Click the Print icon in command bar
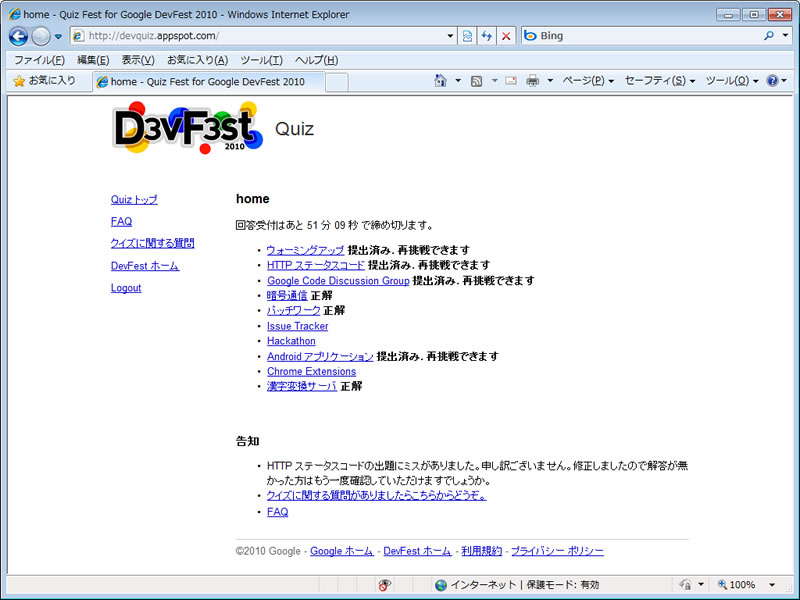Image resolution: width=800 pixels, height=600 pixels. tap(533, 81)
